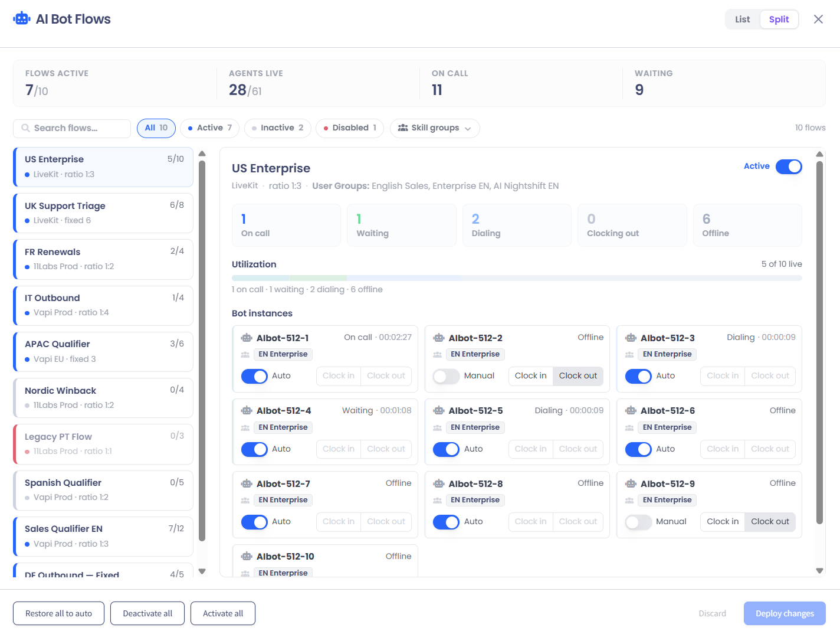Click the Deploy changes button
The height and width of the screenshot is (634, 840).
point(785,613)
